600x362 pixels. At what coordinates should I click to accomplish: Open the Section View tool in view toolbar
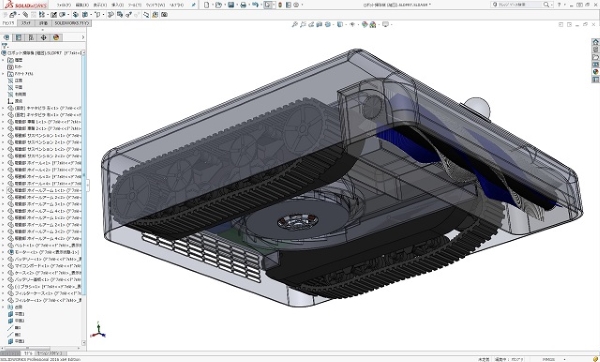[x=319, y=24]
